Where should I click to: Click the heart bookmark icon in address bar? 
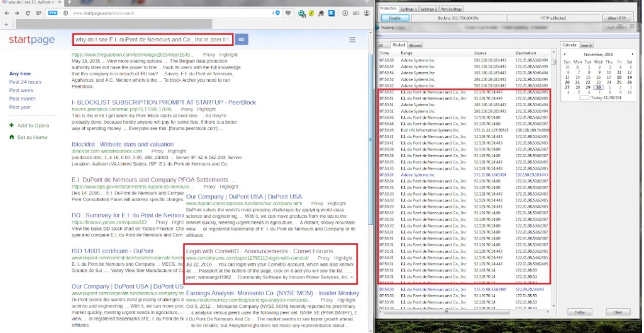coord(288,13)
